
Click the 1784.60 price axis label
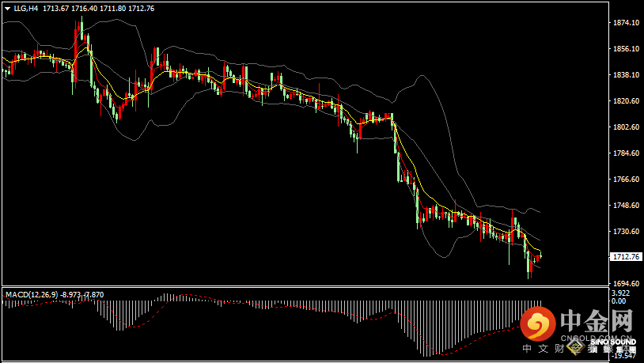[626, 153]
